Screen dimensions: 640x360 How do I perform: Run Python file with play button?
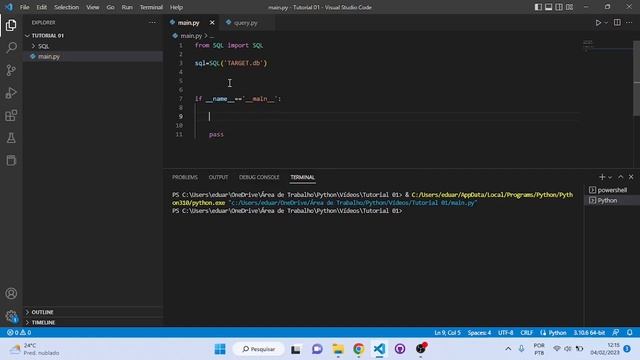598,23
